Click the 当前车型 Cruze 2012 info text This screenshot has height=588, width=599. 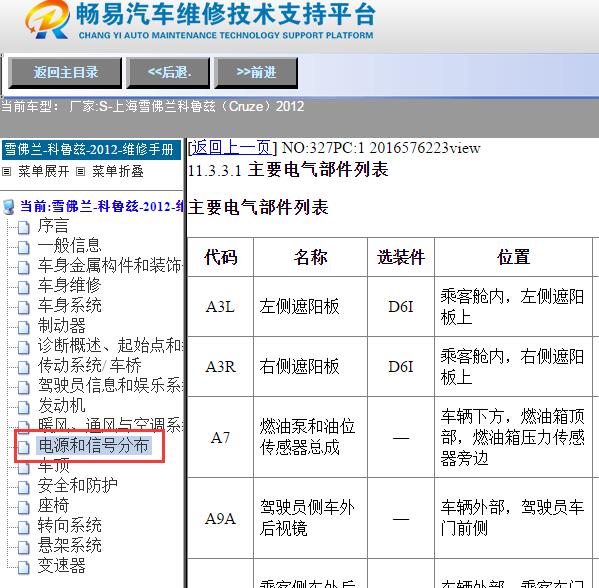[153, 106]
